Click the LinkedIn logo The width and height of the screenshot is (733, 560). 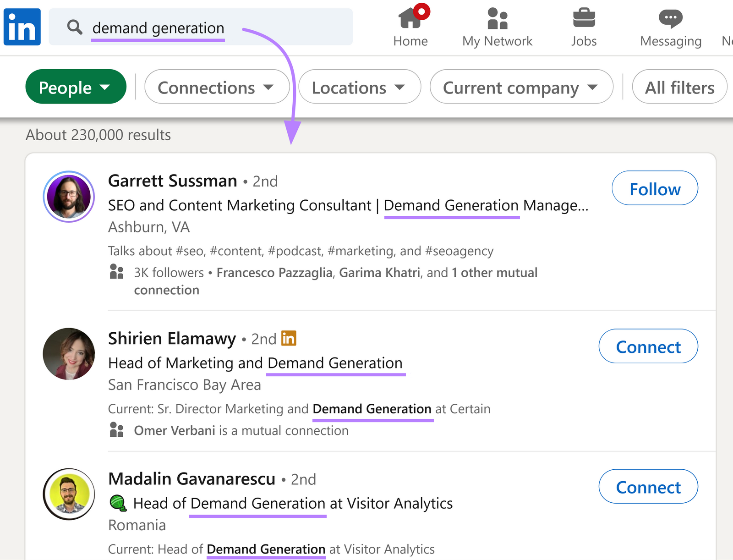click(22, 26)
